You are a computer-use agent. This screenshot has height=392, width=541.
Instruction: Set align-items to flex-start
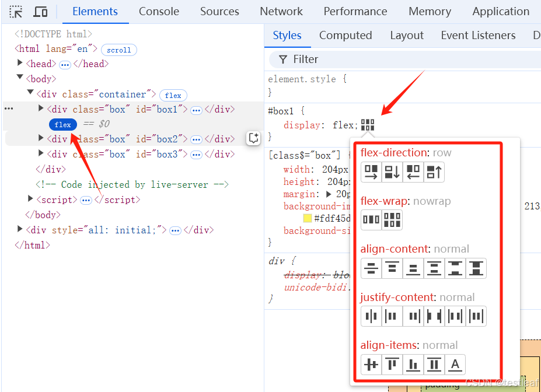pyautogui.click(x=392, y=365)
